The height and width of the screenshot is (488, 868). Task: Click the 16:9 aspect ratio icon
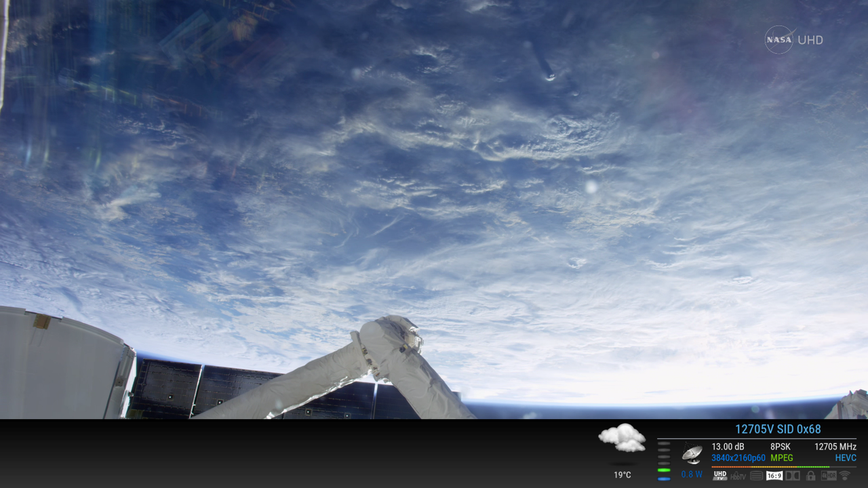[774, 476]
